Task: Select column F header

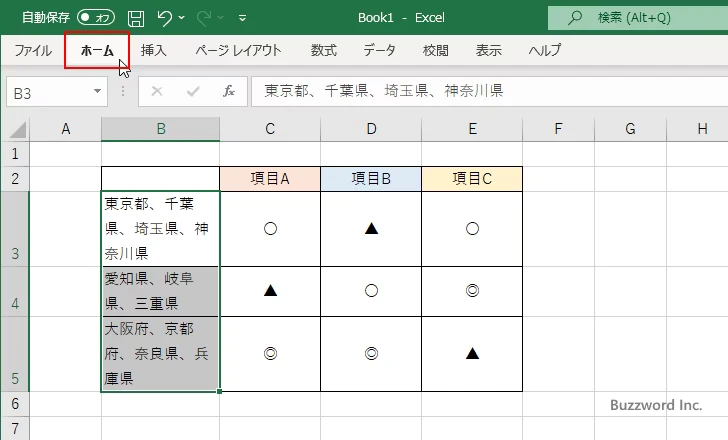Action: [559, 129]
